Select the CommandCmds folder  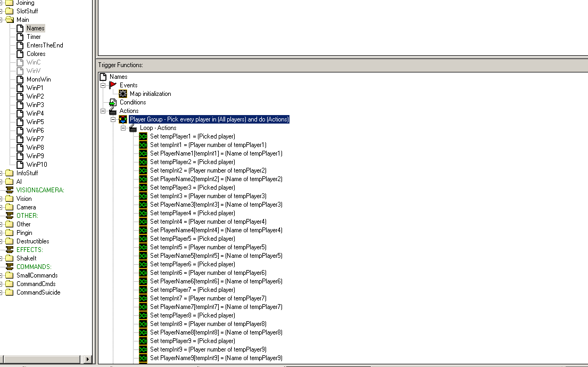click(x=36, y=284)
